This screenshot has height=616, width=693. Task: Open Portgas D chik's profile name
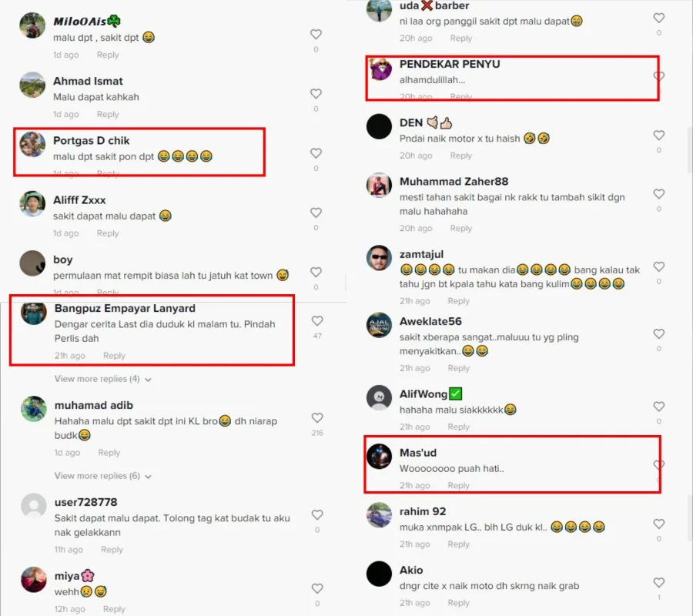tap(92, 140)
